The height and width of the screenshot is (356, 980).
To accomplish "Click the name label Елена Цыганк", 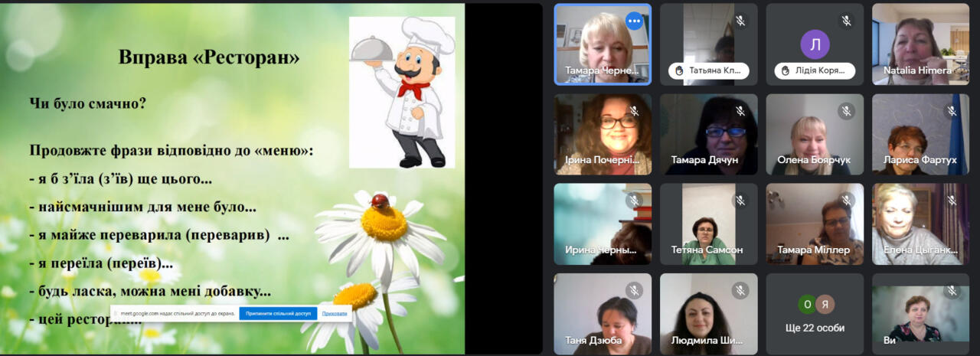I will tap(922, 250).
